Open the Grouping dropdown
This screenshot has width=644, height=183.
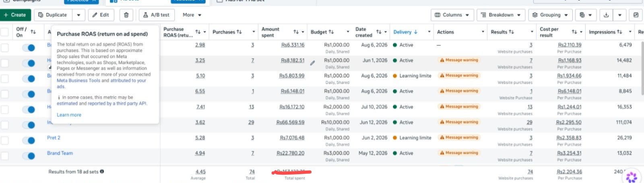[x=550, y=15]
